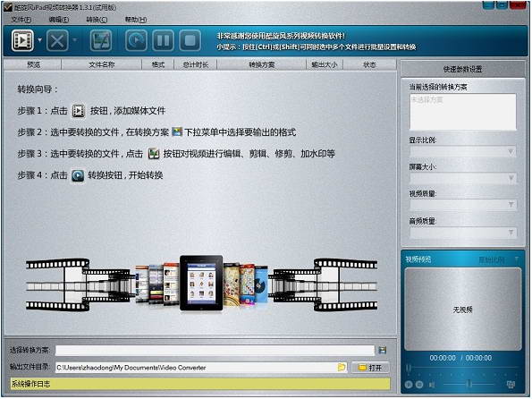
Task: Click the add-file icon in step 1
Action: point(79,111)
